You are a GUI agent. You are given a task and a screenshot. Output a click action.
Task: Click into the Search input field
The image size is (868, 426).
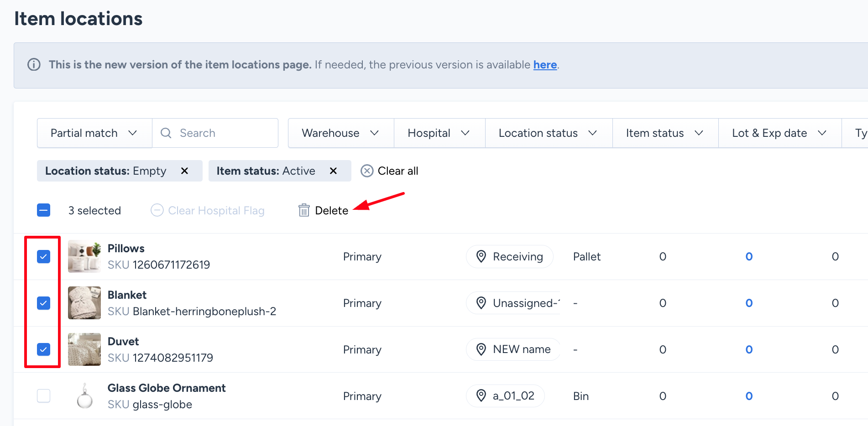[x=215, y=133]
